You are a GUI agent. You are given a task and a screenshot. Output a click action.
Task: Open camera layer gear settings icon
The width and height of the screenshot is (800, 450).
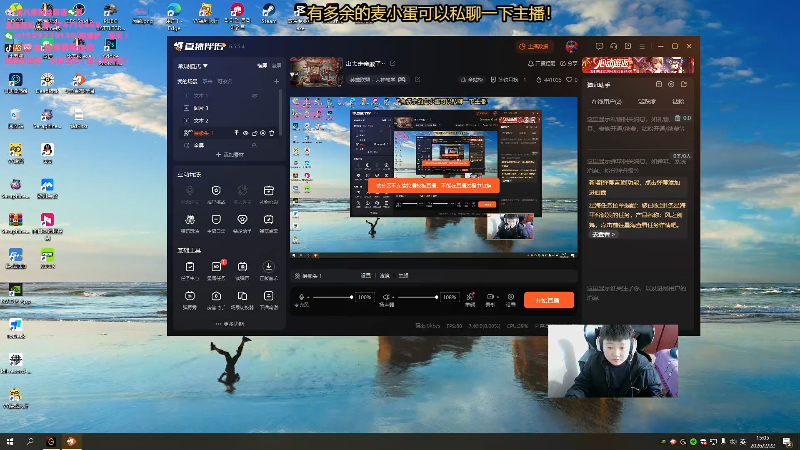point(263,133)
